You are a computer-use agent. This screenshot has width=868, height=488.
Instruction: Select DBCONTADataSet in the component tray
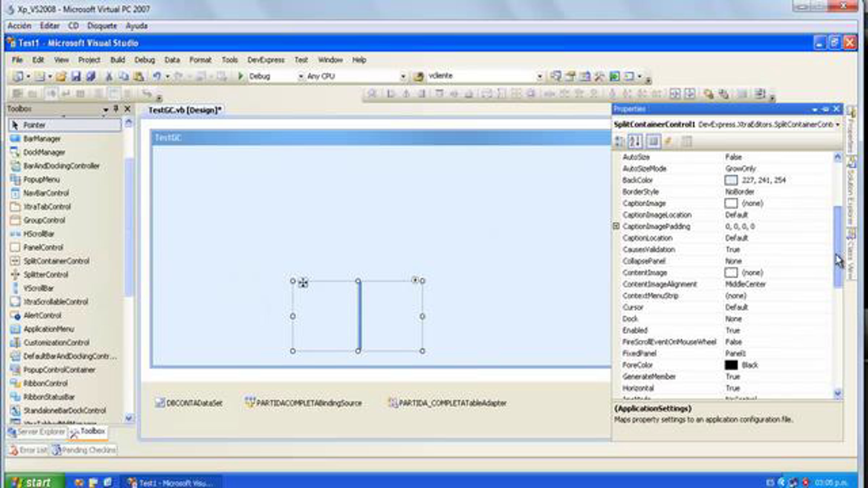tap(189, 403)
